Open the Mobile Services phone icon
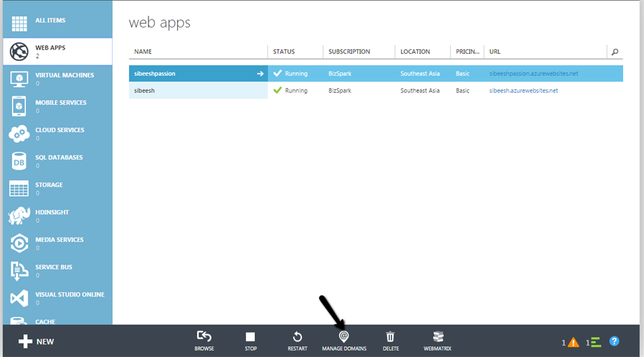This screenshot has width=644, height=357. (19, 106)
